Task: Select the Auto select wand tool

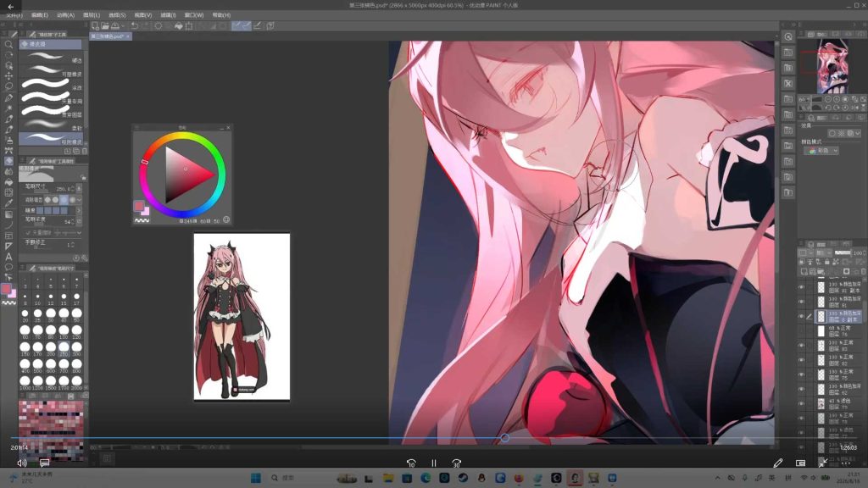Action: click(8, 108)
